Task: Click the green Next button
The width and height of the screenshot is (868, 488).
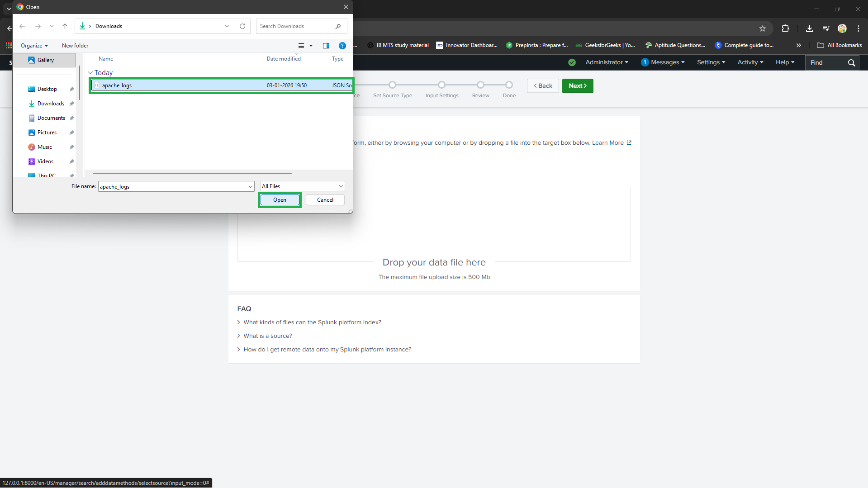Action: point(578,86)
